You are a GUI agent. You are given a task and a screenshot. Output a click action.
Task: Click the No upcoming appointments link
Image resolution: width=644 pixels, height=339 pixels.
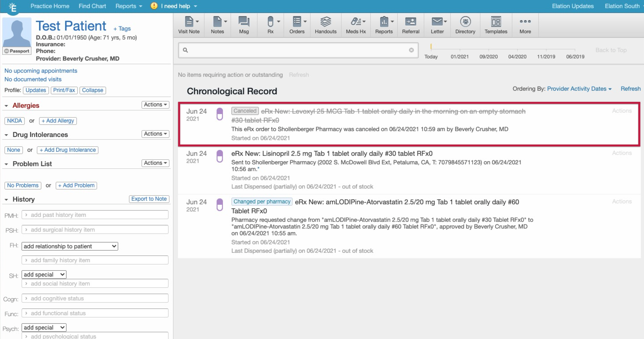click(x=41, y=71)
